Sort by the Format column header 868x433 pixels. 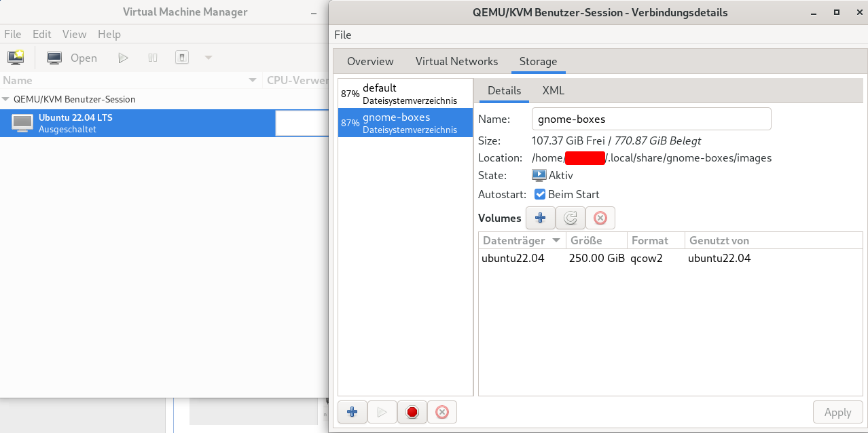656,240
